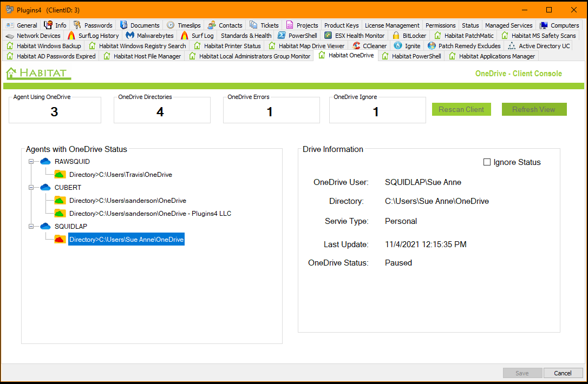
Task: Click the PowerShell tab icon
Action: coord(282,36)
